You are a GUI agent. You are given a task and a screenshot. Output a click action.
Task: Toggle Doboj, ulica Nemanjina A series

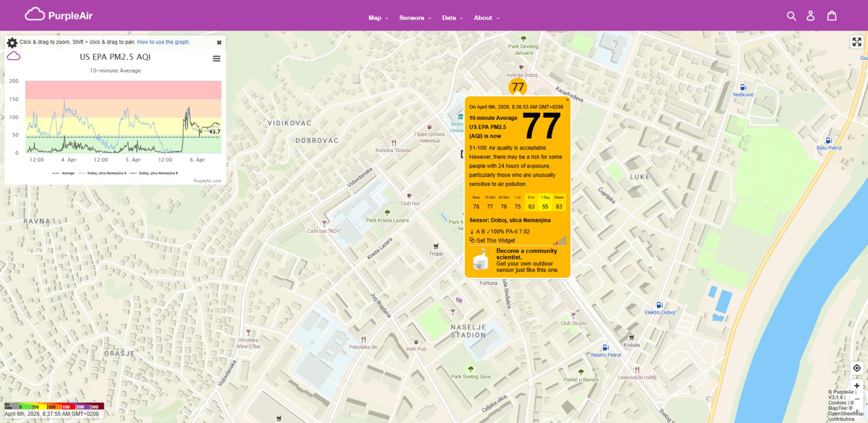pyautogui.click(x=106, y=173)
